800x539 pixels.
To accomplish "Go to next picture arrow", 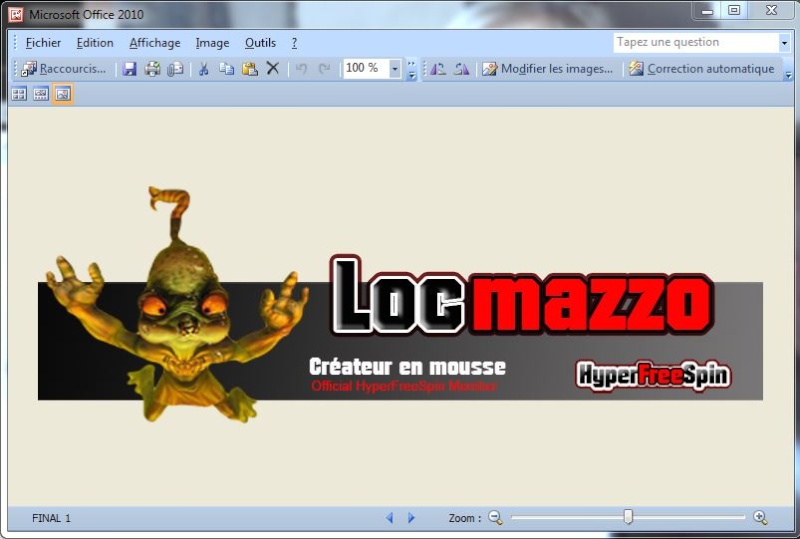I will (x=411, y=518).
